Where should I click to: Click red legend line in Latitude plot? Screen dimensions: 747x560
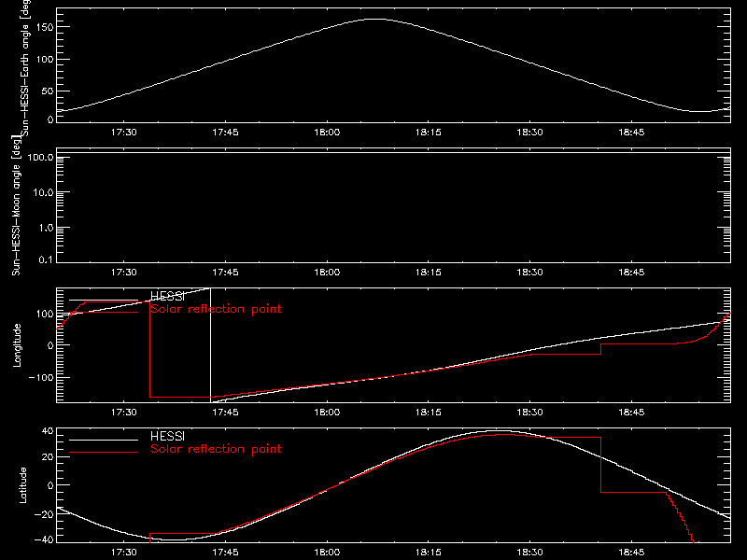(104, 452)
